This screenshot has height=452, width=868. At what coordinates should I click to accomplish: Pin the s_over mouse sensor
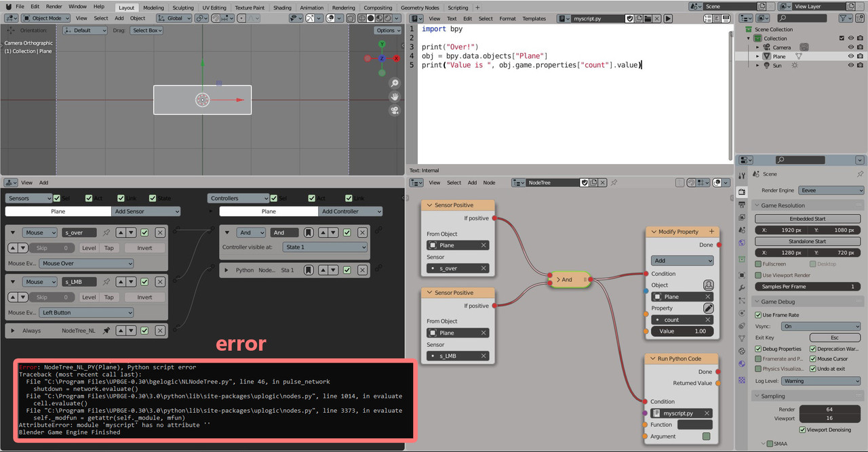click(x=106, y=232)
